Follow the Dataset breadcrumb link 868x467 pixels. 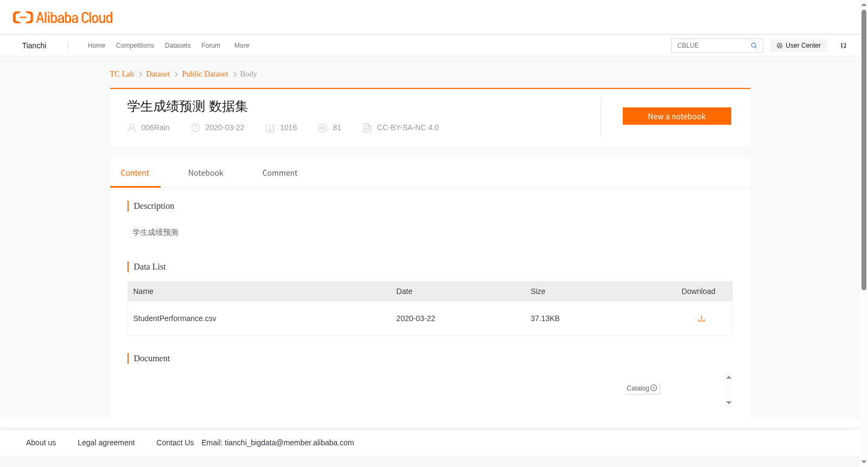coord(158,74)
